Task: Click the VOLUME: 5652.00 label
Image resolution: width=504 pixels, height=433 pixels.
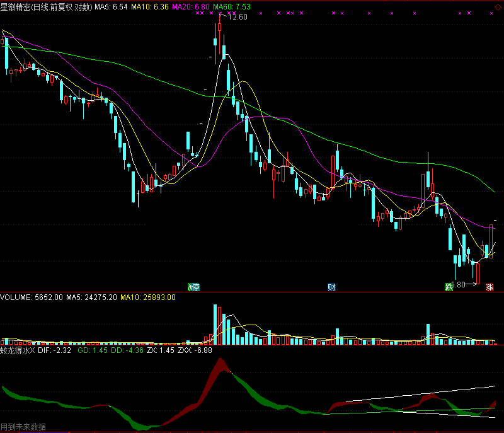Action: (31, 297)
